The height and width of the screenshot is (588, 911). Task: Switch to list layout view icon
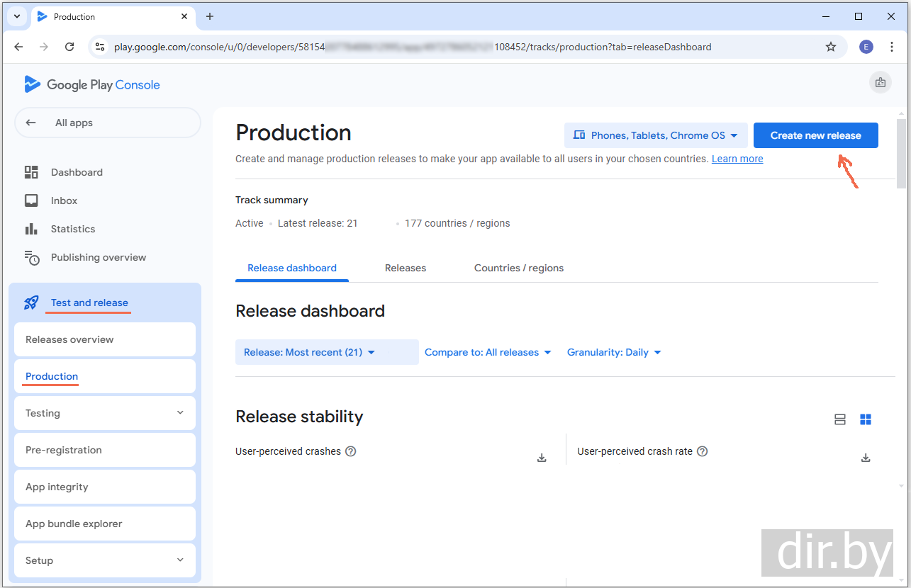pos(840,419)
